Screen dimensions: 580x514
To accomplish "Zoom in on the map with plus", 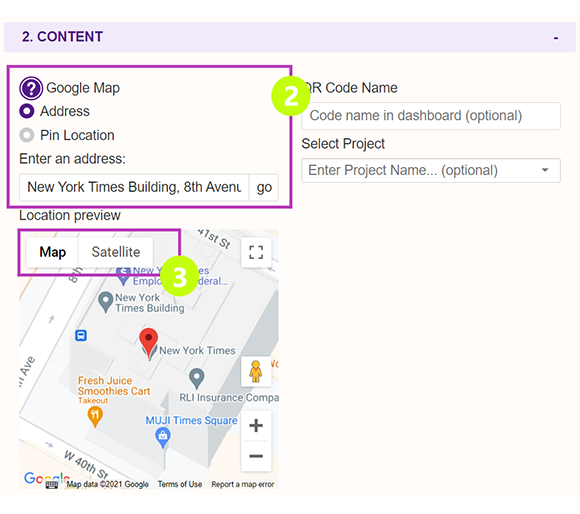I will [x=256, y=425].
